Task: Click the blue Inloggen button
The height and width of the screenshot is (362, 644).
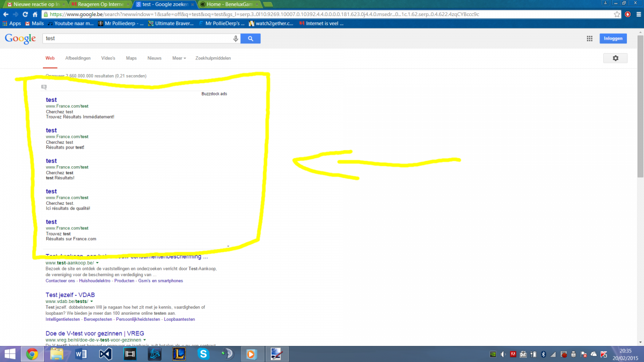Action: tap(613, 39)
